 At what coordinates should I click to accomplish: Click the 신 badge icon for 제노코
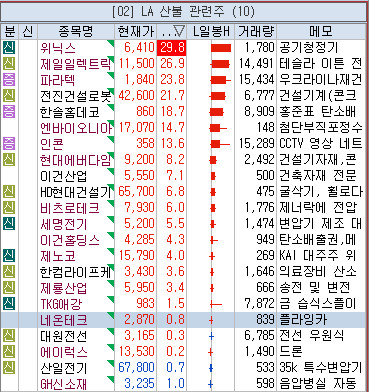(x=9, y=255)
